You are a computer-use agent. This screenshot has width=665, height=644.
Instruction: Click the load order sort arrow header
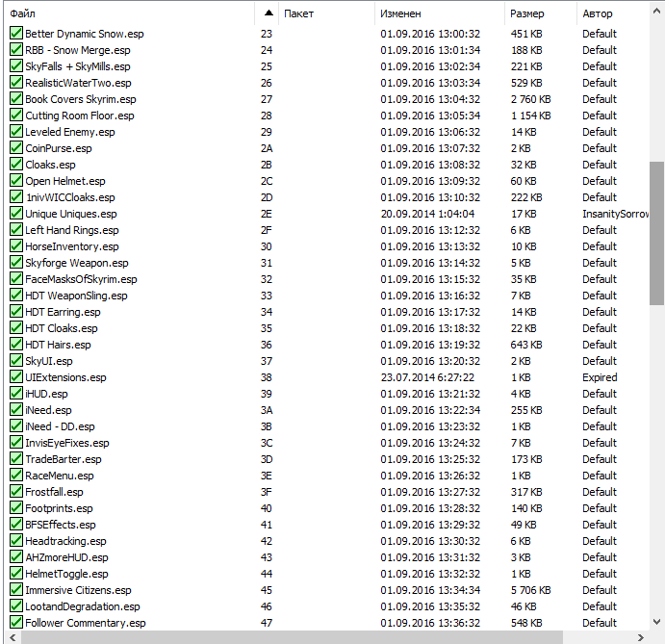[x=267, y=13]
